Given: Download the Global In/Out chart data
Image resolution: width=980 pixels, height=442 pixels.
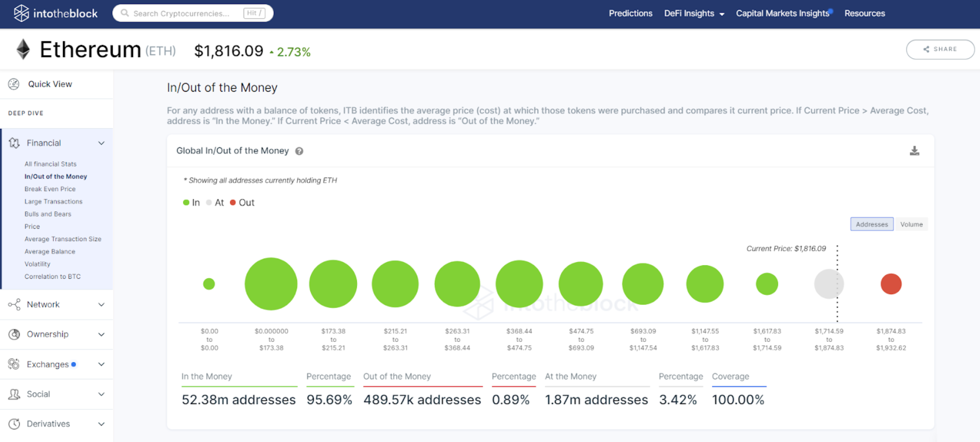Looking at the screenshot, I should [x=915, y=151].
